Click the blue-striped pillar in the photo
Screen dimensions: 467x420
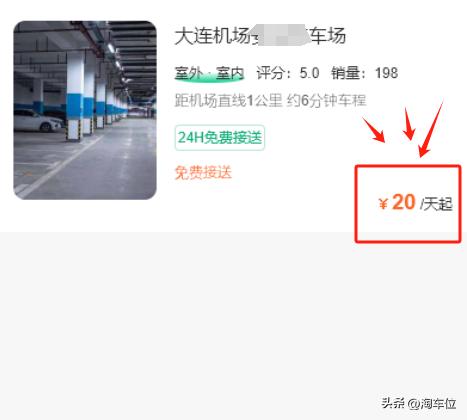pyautogui.click(x=75, y=96)
